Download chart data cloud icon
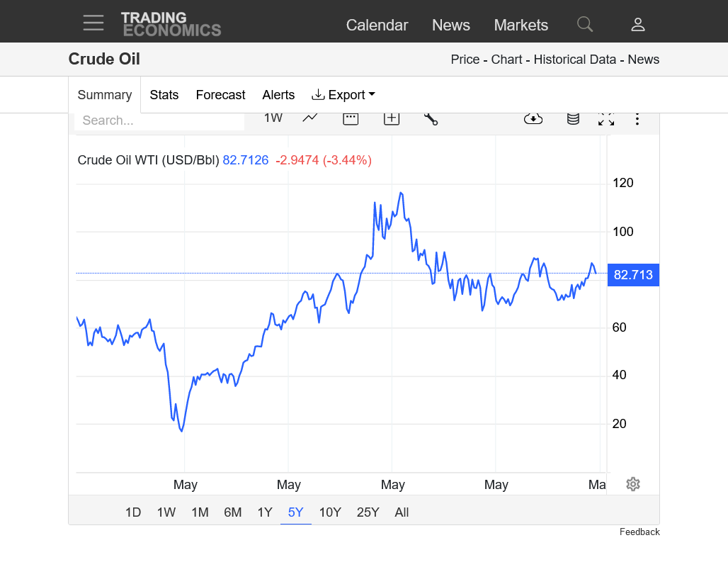 coord(533,119)
